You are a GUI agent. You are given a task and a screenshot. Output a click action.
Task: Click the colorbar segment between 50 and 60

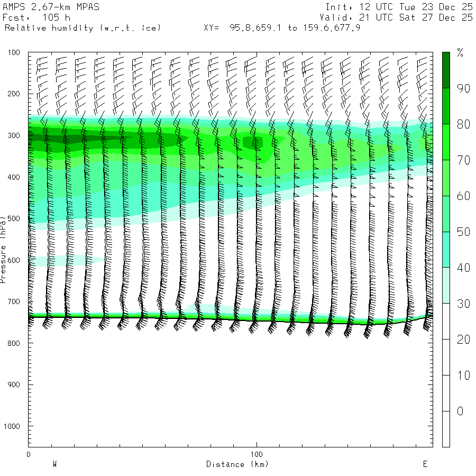point(446,214)
